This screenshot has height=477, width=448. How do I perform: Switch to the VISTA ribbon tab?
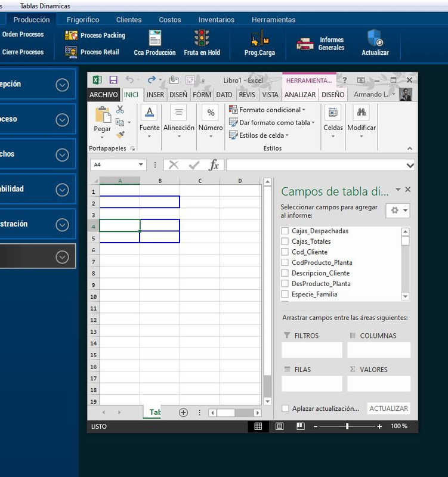[270, 95]
